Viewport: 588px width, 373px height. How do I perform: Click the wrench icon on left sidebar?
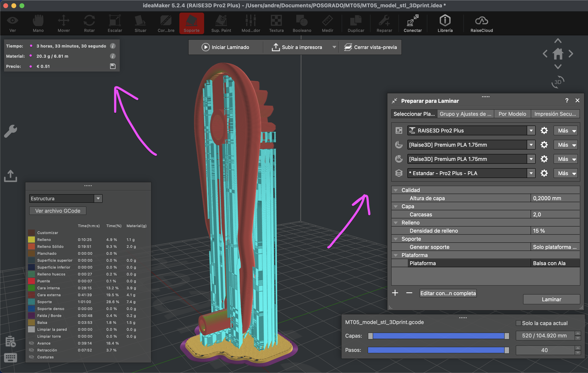pos(11,131)
